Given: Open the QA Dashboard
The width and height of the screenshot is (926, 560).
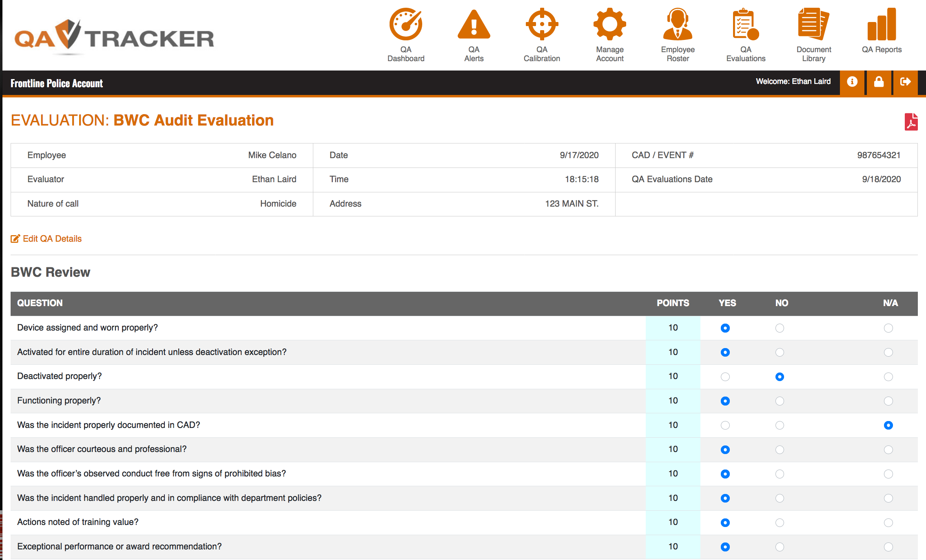Looking at the screenshot, I should click(x=406, y=35).
